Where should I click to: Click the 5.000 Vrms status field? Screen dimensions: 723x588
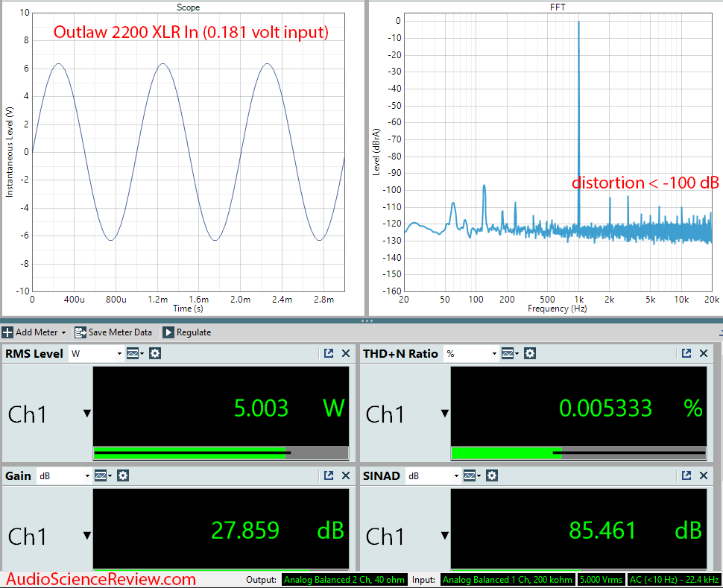602,580
